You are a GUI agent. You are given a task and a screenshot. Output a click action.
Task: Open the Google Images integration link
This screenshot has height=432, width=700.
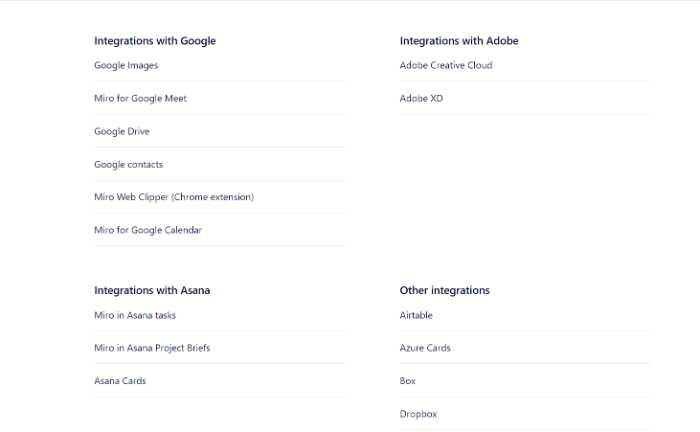(x=126, y=66)
